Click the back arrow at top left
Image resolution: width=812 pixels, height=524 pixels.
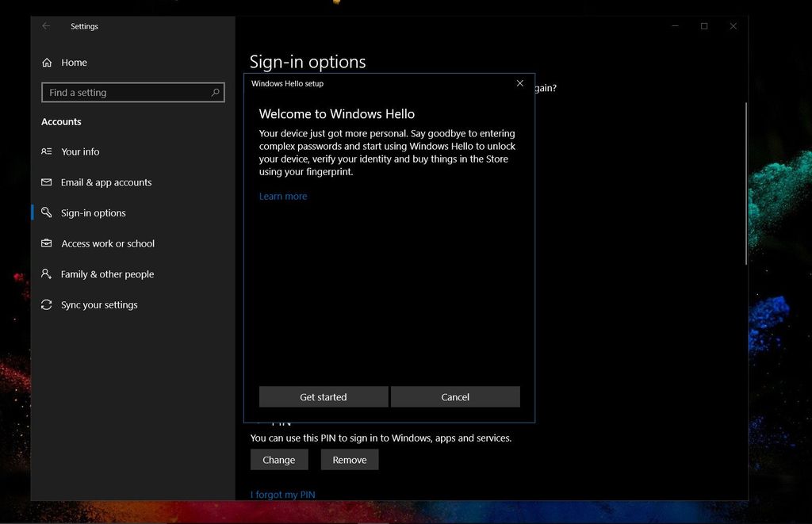pyautogui.click(x=45, y=26)
